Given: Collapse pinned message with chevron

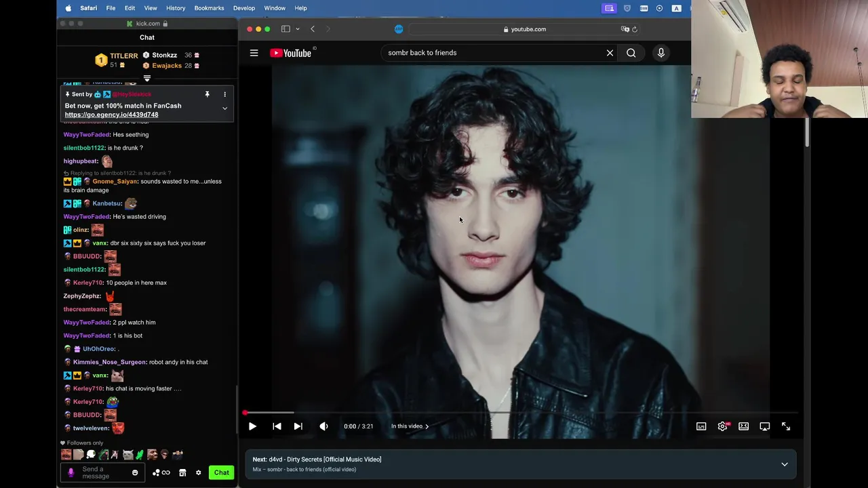Looking at the screenshot, I should pyautogui.click(x=224, y=108).
